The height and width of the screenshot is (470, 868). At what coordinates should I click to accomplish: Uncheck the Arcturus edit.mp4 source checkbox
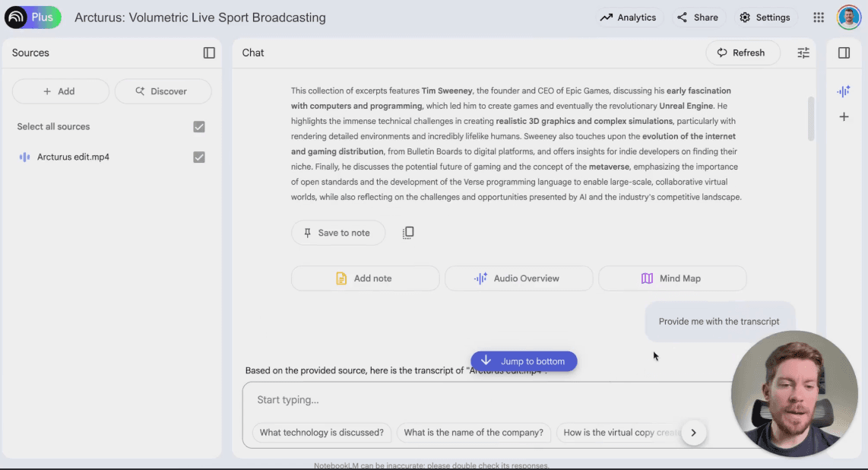199,157
